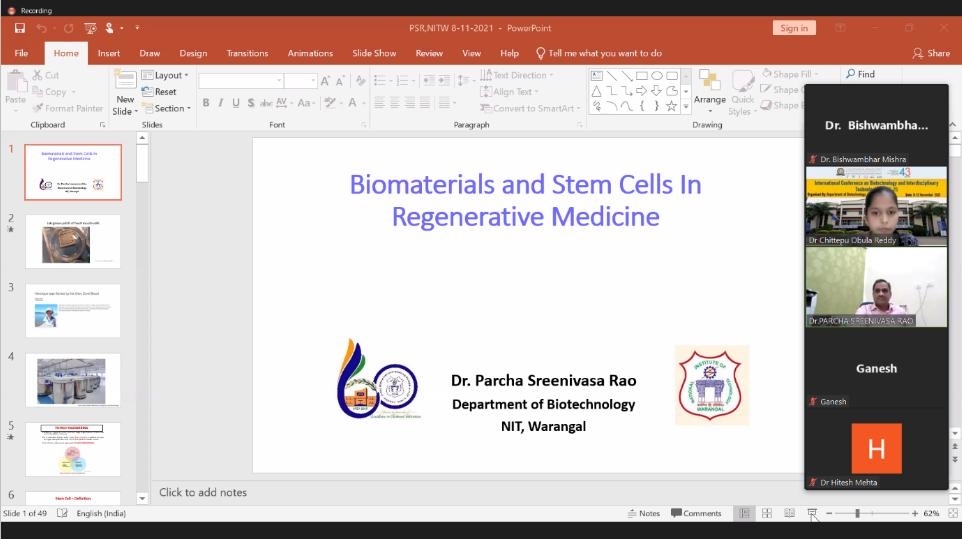
Task: Click the Share button
Action: point(931,53)
